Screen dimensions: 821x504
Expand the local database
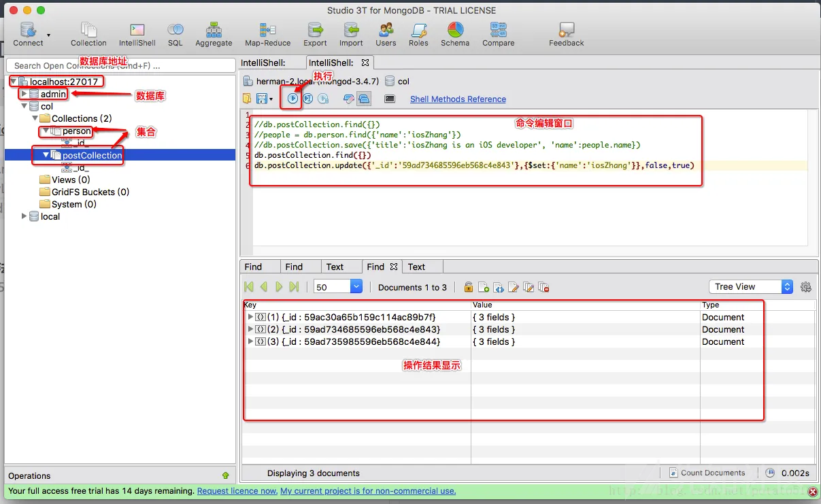24,216
